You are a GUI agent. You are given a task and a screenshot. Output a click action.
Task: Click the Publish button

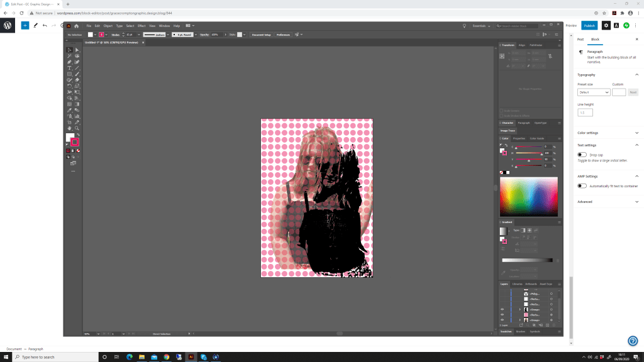pyautogui.click(x=589, y=25)
